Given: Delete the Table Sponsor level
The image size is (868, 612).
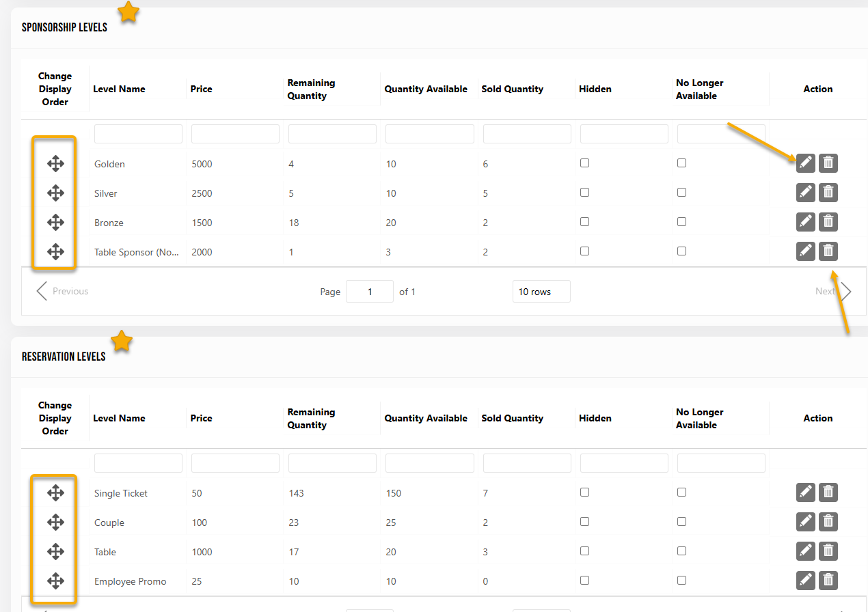Looking at the screenshot, I should pyautogui.click(x=828, y=251).
